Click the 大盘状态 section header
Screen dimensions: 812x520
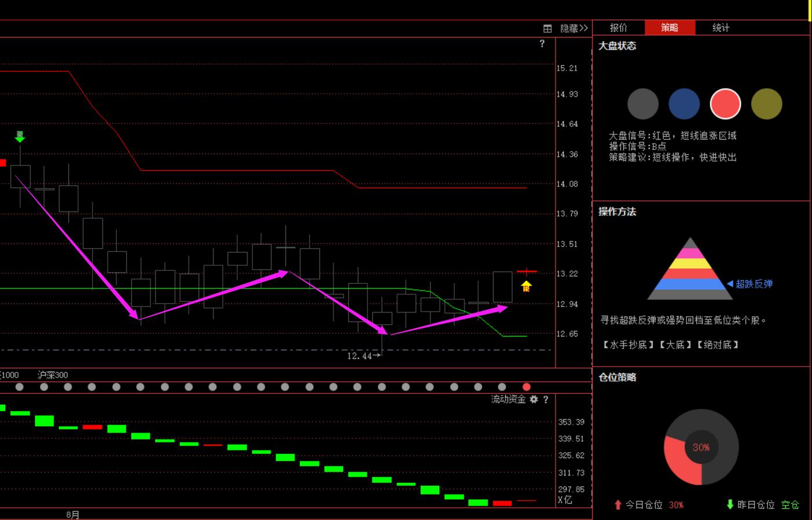tap(617, 46)
